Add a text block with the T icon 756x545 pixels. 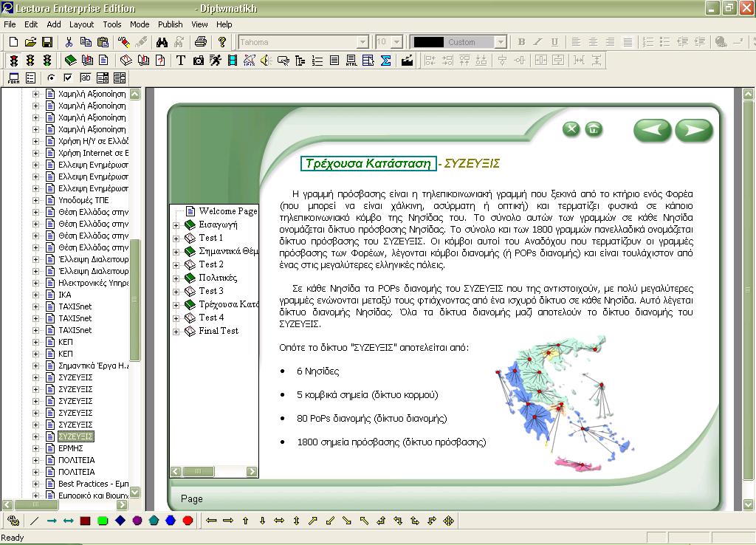[x=181, y=61]
